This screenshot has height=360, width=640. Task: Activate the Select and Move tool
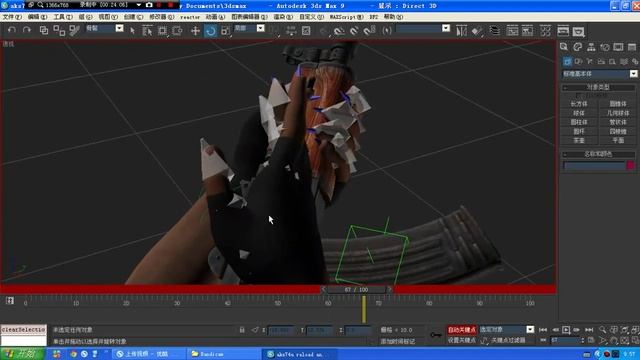tap(195, 31)
